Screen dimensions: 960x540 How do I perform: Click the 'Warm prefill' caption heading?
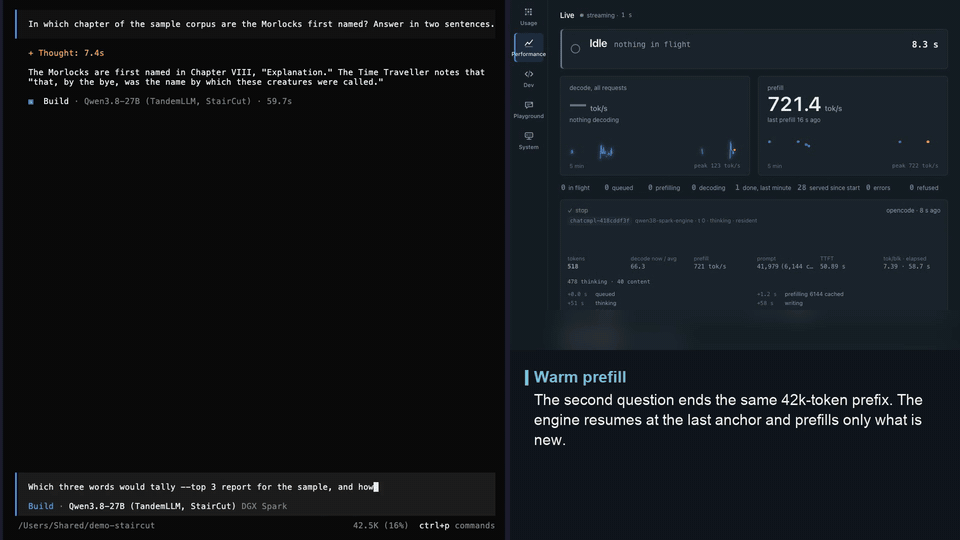tap(580, 377)
